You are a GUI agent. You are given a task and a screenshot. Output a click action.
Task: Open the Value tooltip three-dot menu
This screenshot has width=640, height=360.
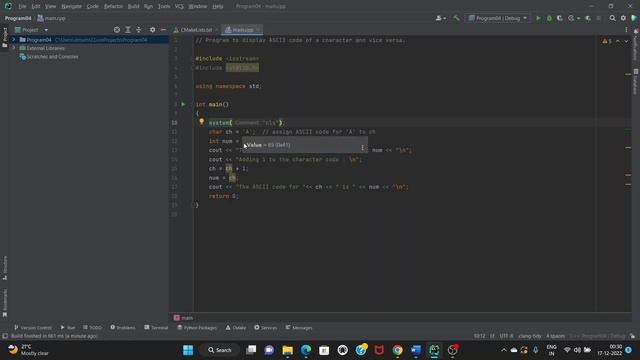pyautogui.click(x=362, y=147)
